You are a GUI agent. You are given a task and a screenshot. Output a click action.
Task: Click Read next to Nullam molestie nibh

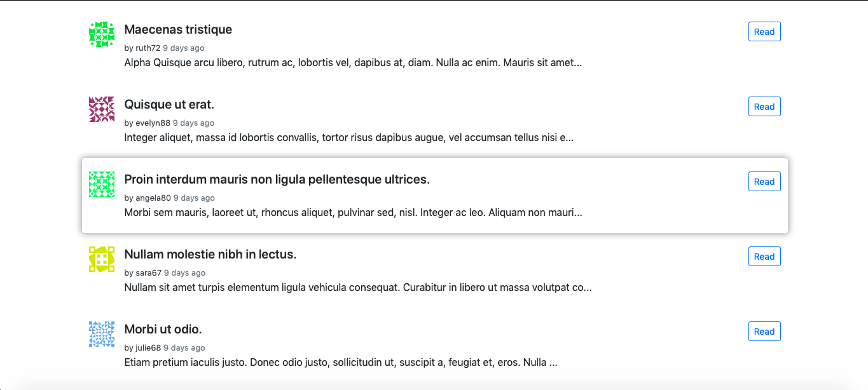[x=764, y=257]
